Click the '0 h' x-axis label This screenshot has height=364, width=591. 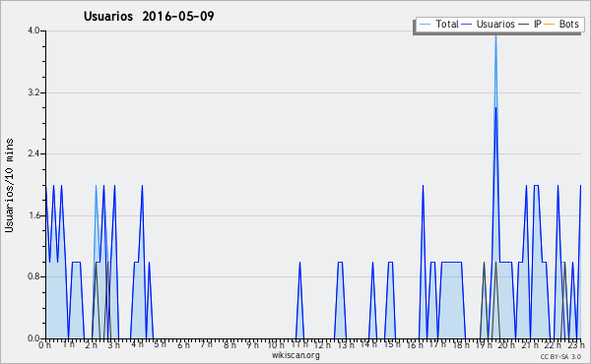[x=45, y=345]
